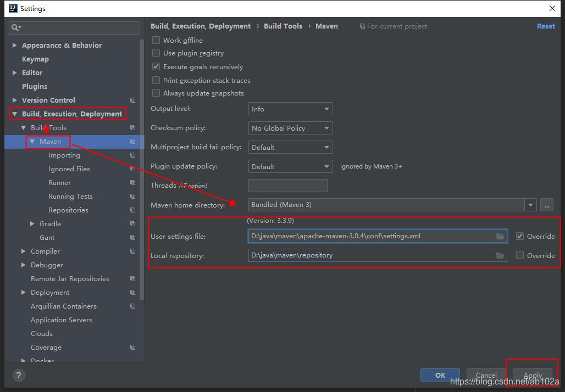The image size is (565, 392).
Task: Open the Maven home directory dropdown arrow
Action: click(530, 205)
